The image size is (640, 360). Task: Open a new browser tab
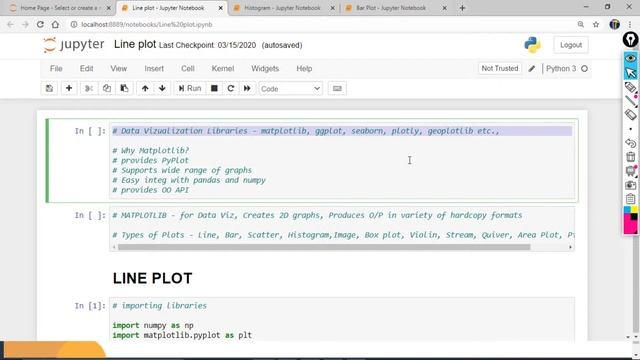[462, 8]
